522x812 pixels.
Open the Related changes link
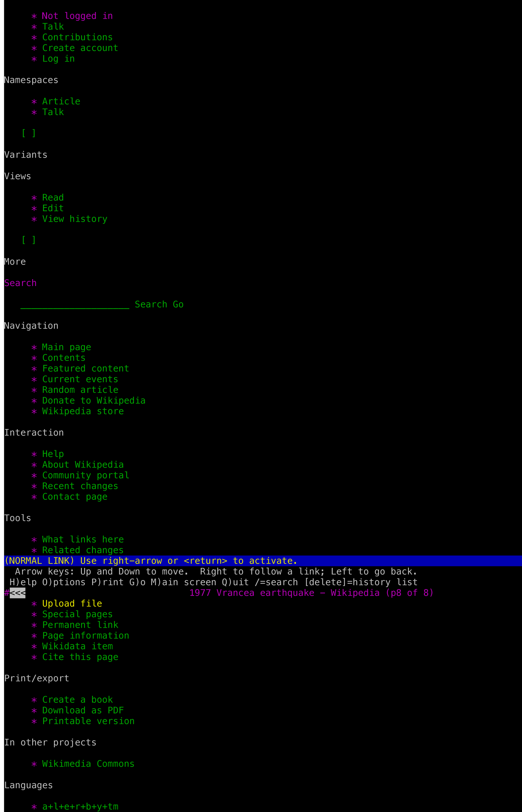coord(83,550)
